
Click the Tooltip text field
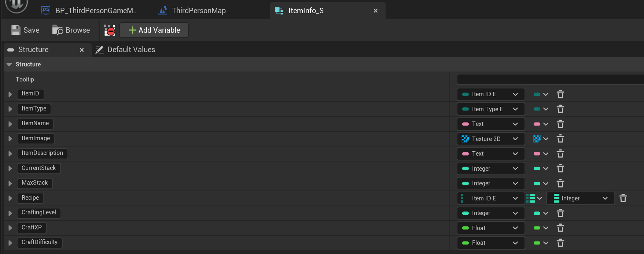[550, 79]
